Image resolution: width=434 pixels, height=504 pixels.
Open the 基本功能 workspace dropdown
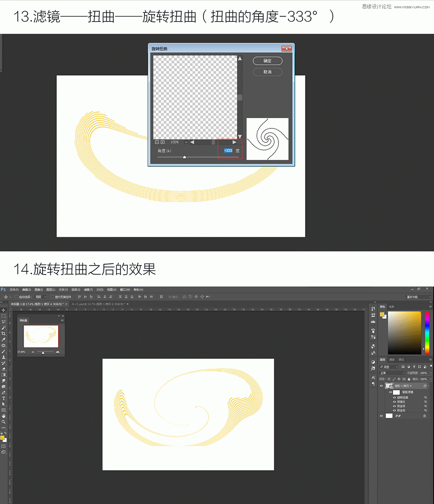point(419,297)
